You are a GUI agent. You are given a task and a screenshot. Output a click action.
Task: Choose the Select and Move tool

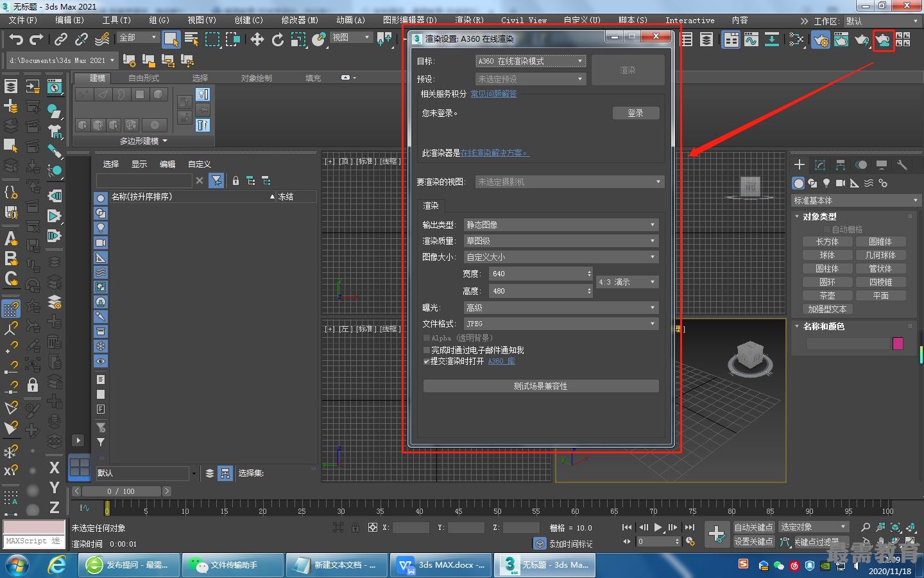[x=257, y=40]
